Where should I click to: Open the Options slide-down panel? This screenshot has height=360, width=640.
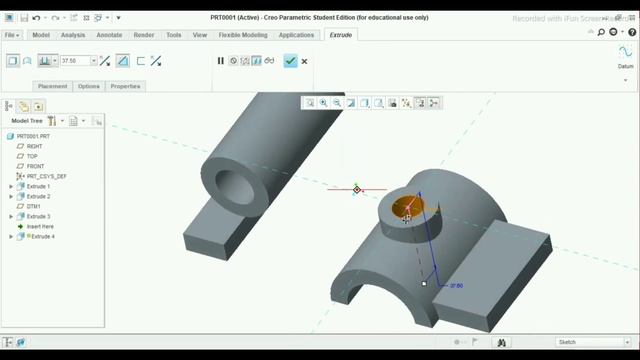pyautogui.click(x=89, y=86)
